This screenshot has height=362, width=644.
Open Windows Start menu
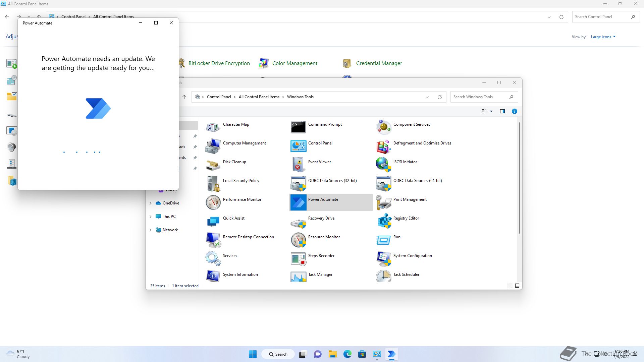click(253, 354)
